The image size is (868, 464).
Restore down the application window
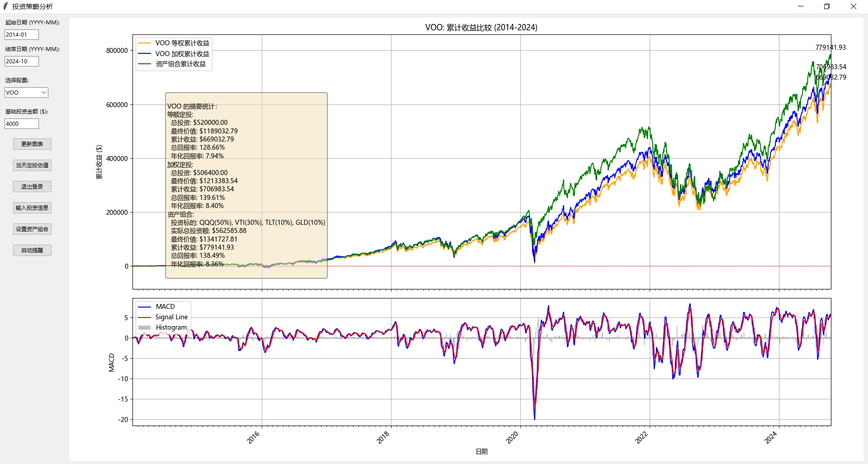pos(827,6)
